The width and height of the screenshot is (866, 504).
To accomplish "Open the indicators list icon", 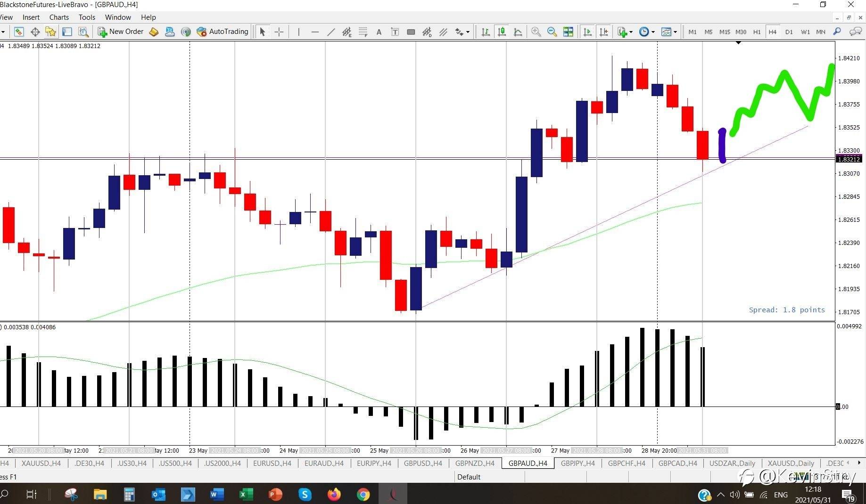I will pos(622,32).
